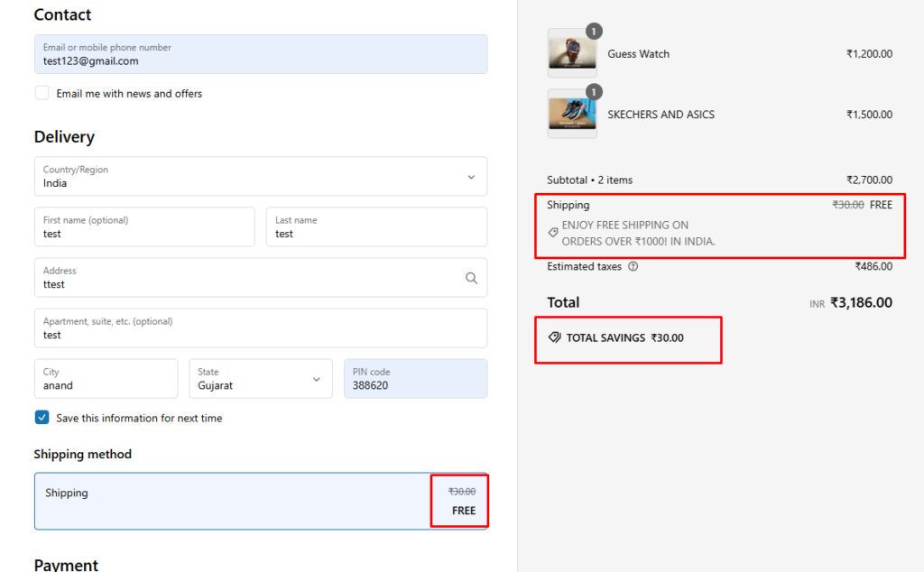Click the Apartment, suite, etc. field
This screenshot has width=924, height=572.
pos(261,328)
